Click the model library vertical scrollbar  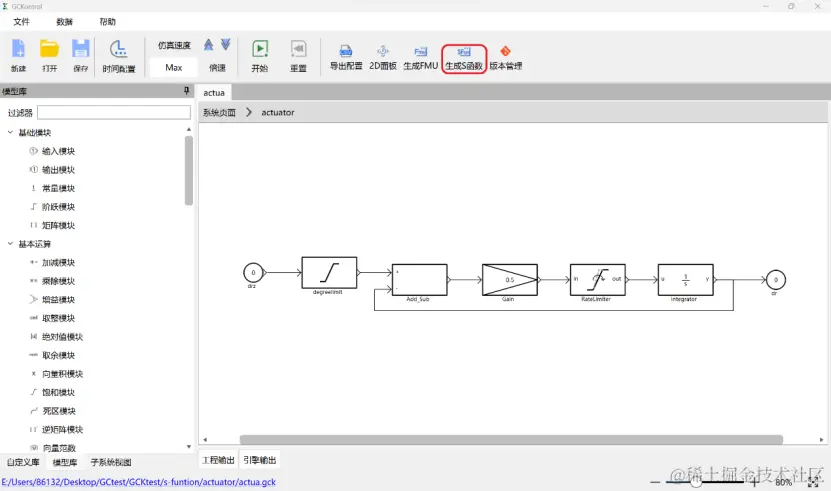(x=189, y=170)
